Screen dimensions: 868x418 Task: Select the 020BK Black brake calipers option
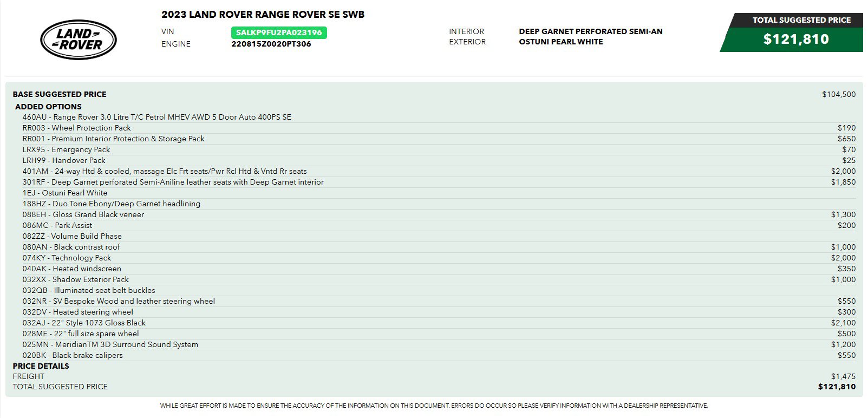(439, 355)
